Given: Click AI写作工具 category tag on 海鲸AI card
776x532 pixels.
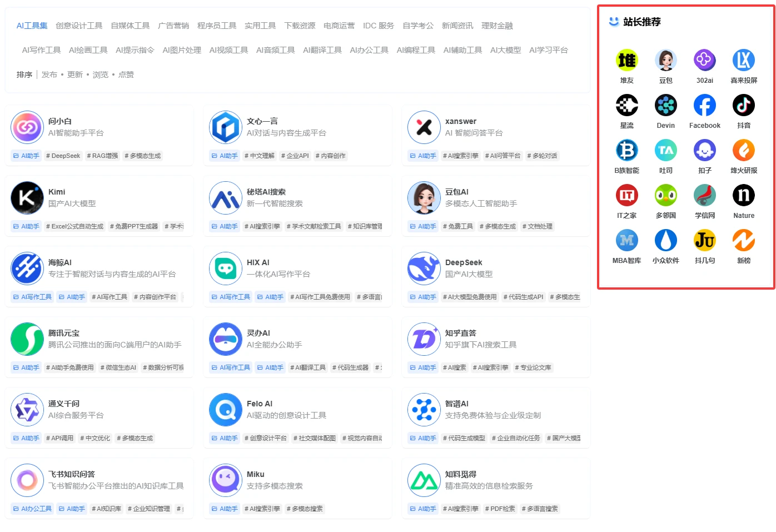Looking at the screenshot, I should pyautogui.click(x=33, y=297).
